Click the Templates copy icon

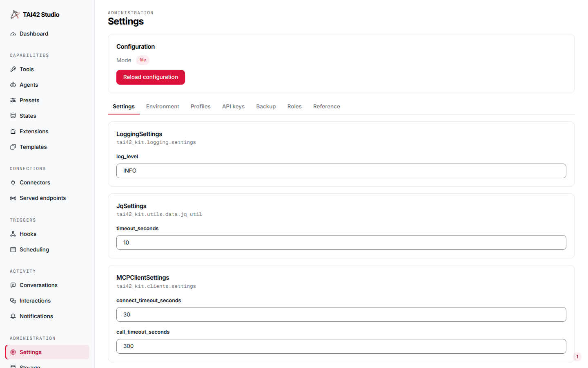pos(13,147)
